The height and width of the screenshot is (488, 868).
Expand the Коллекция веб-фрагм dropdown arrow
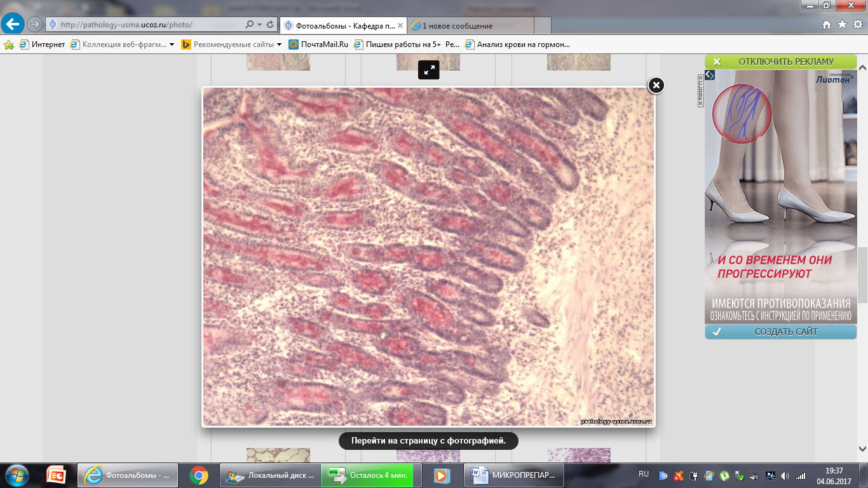(x=172, y=44)
